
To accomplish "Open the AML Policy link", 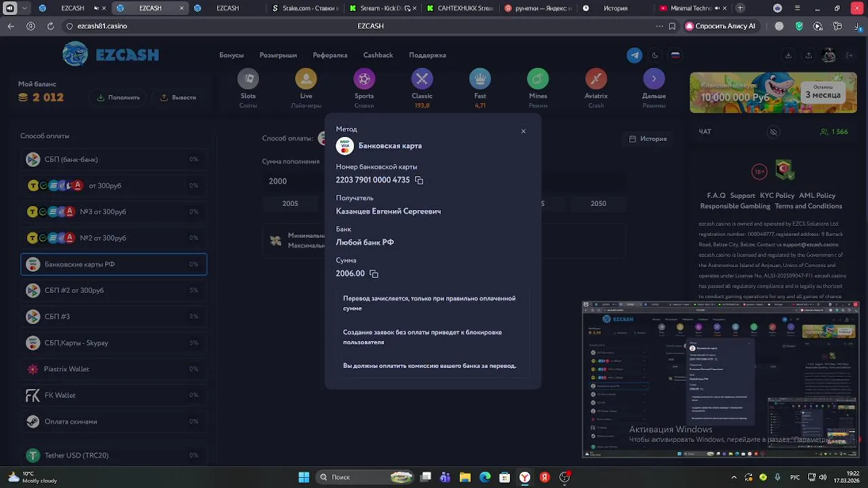I will coord(817,196).
